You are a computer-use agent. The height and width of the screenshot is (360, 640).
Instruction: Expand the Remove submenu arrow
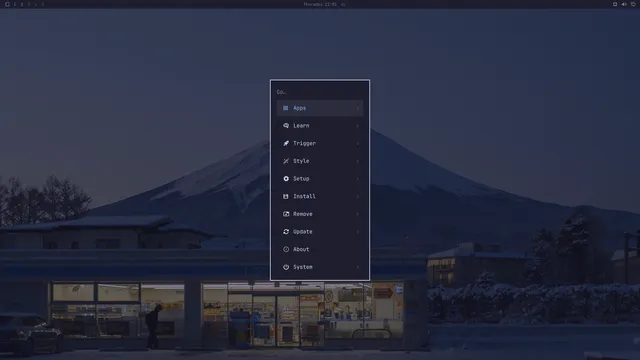(x=358, y=214)
